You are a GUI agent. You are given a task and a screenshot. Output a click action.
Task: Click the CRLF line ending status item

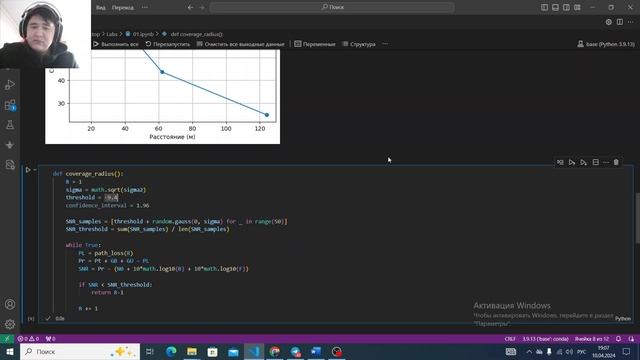pos(510,339)
